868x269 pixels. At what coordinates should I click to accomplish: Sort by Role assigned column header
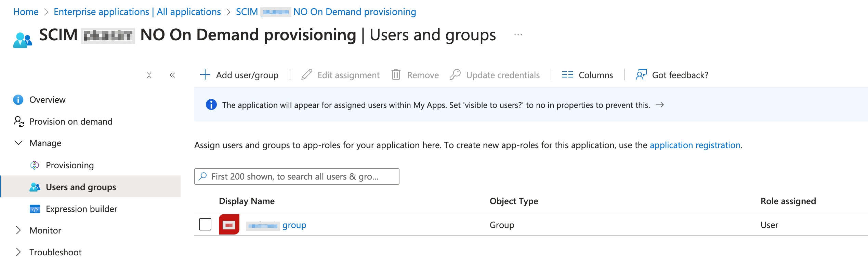(x=788, y=201)
